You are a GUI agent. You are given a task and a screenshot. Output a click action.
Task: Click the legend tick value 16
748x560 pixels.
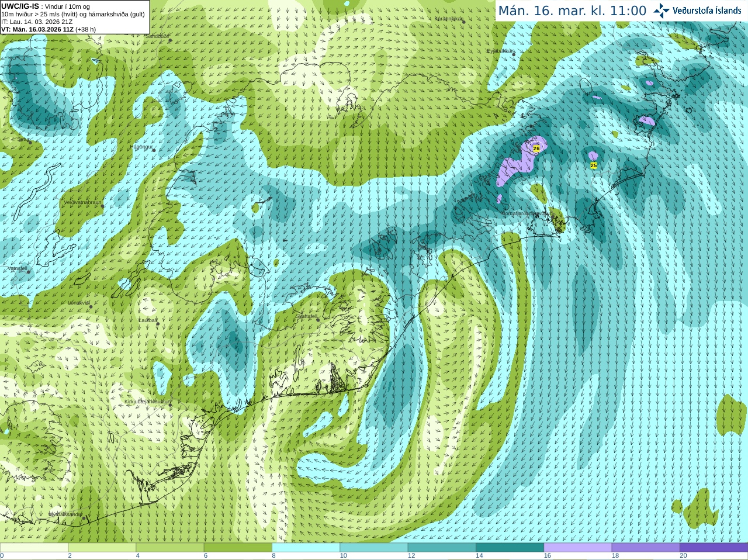click(547, 556)
